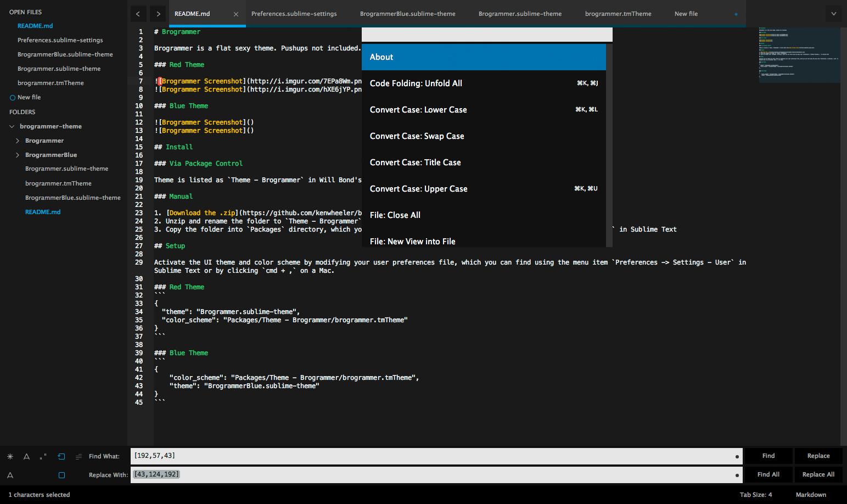Run Code Folding: Unfold All command
The height and width of the screenshot is (504, 847).
click(484, 83)
